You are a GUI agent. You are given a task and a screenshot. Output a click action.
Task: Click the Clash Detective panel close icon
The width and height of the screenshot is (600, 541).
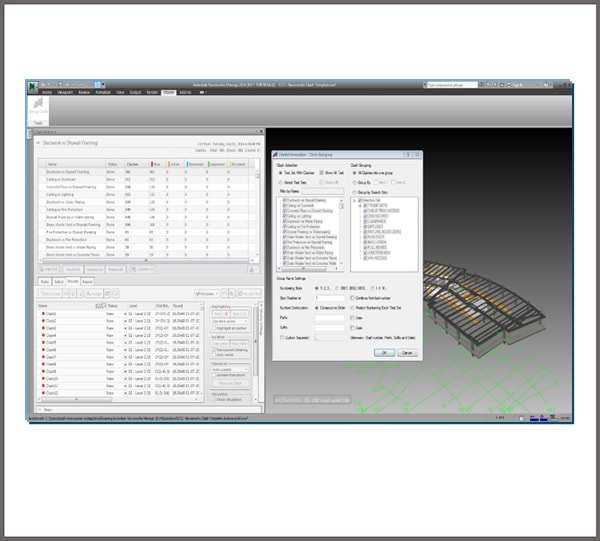[261, 132]
